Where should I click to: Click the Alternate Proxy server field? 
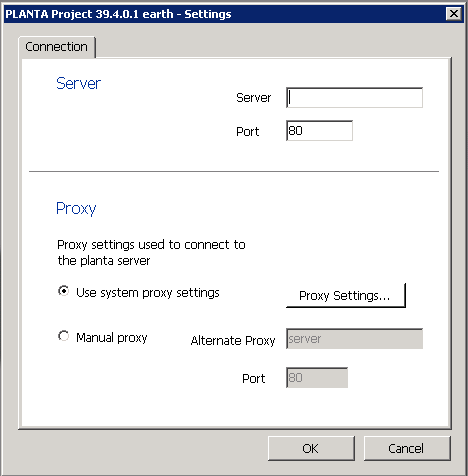coord(354,339)
